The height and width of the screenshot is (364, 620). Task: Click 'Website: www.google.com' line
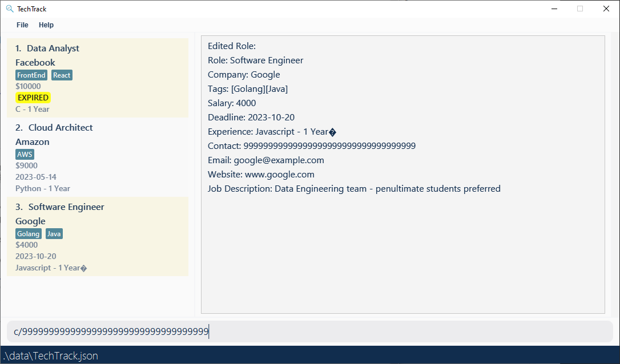(x=261, y=174)
